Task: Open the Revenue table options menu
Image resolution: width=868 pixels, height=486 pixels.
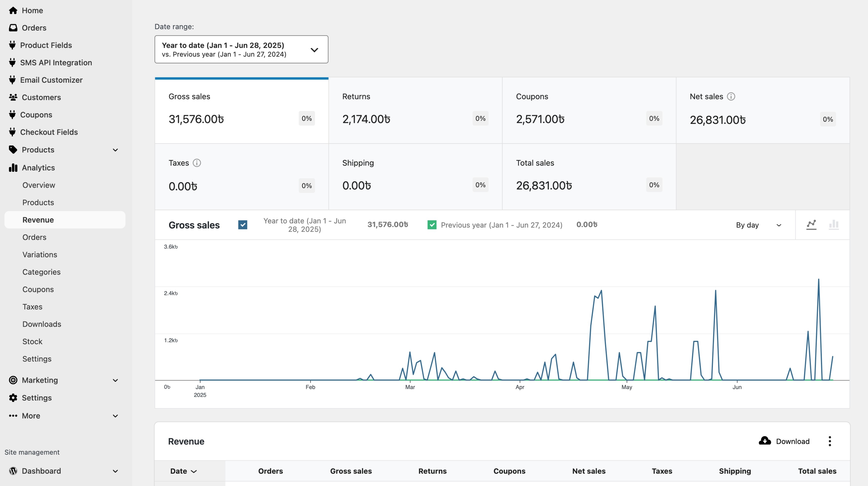Action: [x=830, y=441]
